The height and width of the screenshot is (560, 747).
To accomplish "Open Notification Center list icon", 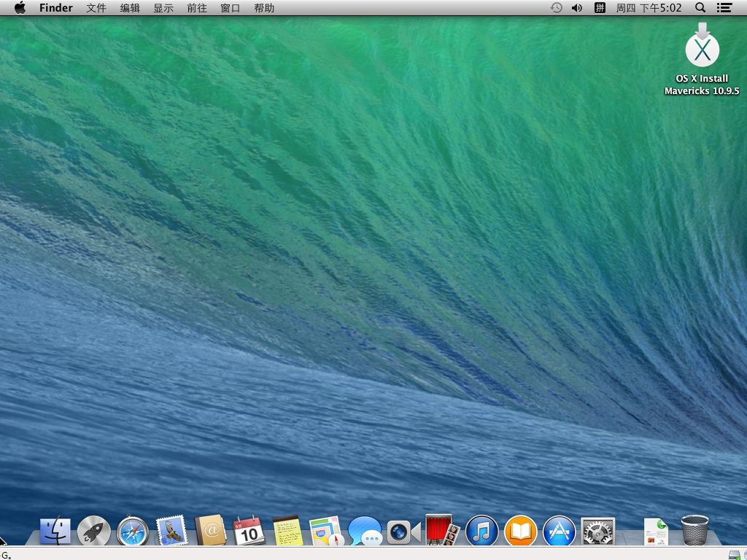I will tap(724, 7).
